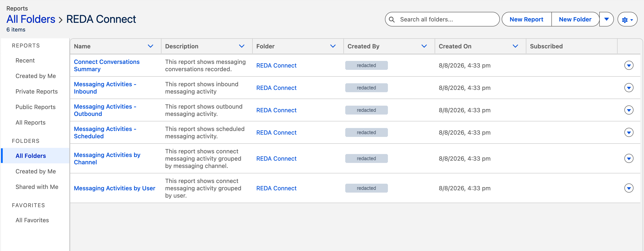The image size is (644, 251).
Task: Open Messaging Activities - Scheduled report
Action: [x=105, y=132]
